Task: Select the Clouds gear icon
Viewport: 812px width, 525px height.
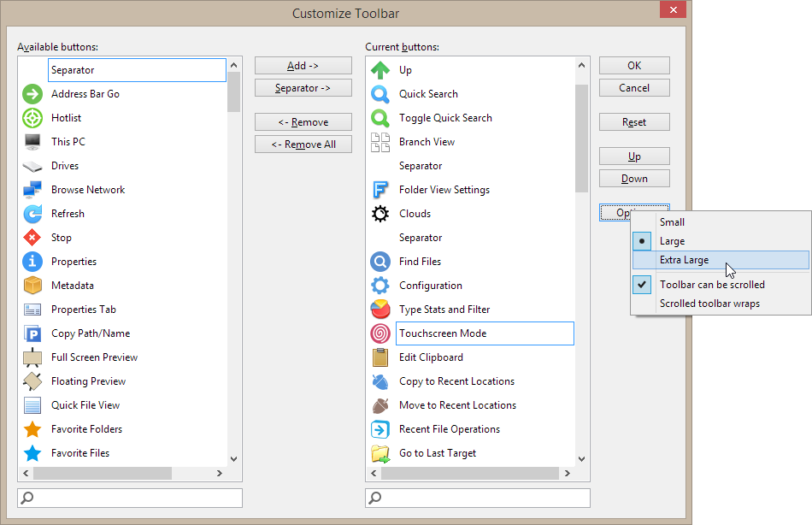Action: point(380,214)
